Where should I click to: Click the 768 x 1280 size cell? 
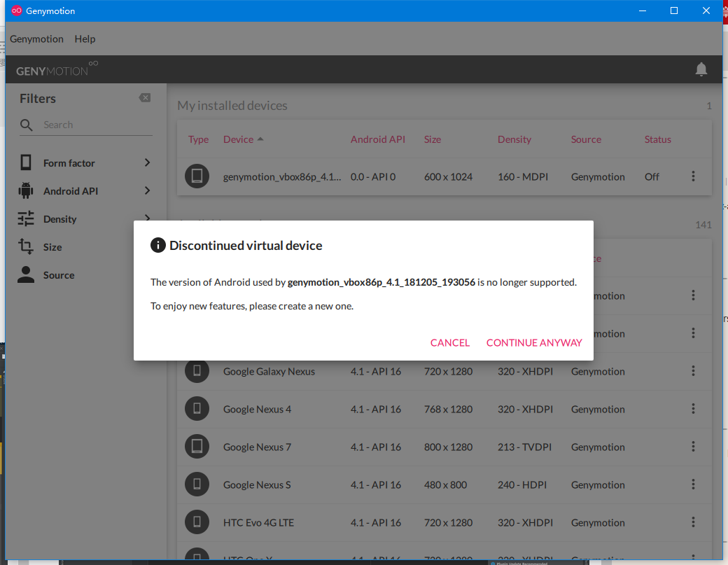click(448, 409)
